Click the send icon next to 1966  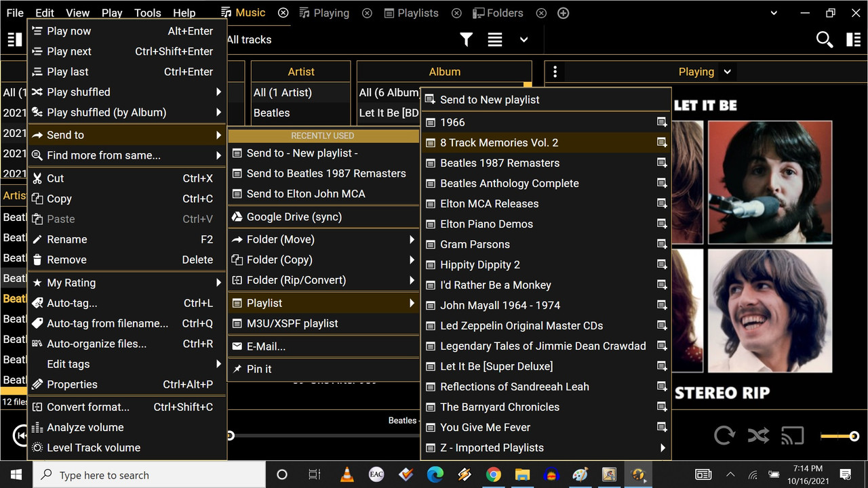tap(662, 122)
